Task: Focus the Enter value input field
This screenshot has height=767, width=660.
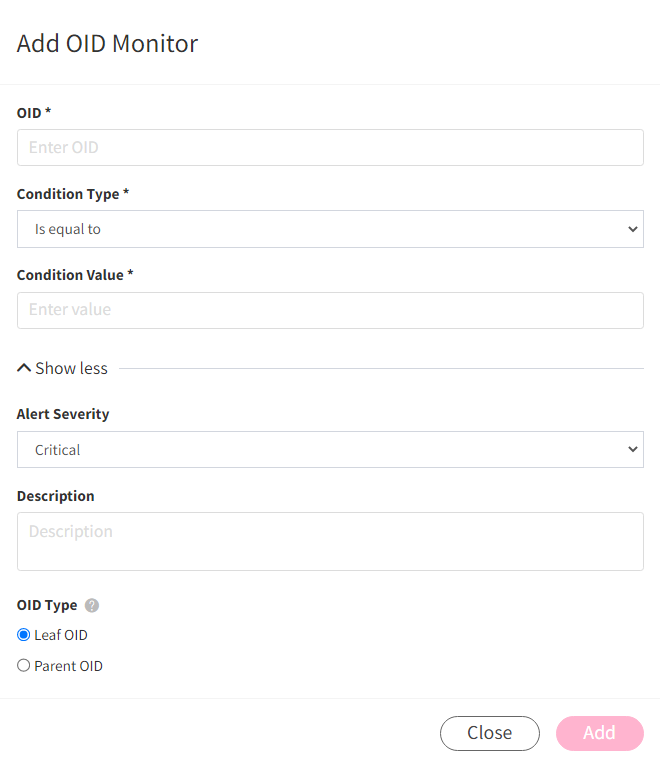Action: (x=330, y=310)
